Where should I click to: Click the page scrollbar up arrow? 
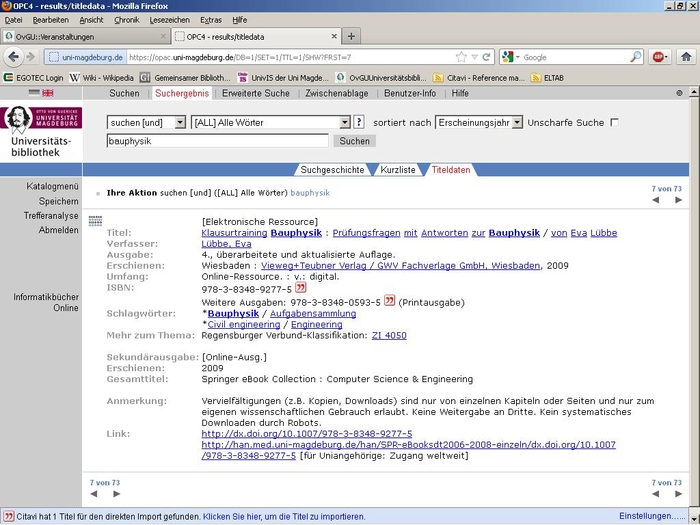pyautogui.click(x=694, y=92)
